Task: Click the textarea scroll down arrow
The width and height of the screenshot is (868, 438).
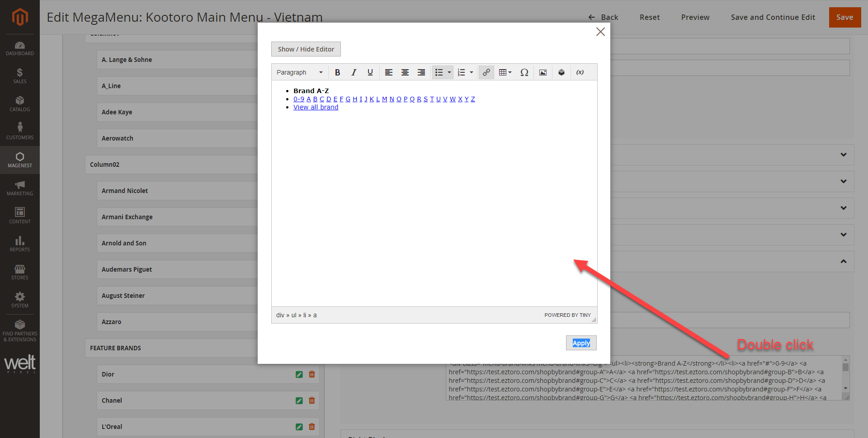Action: pos(845,388)
